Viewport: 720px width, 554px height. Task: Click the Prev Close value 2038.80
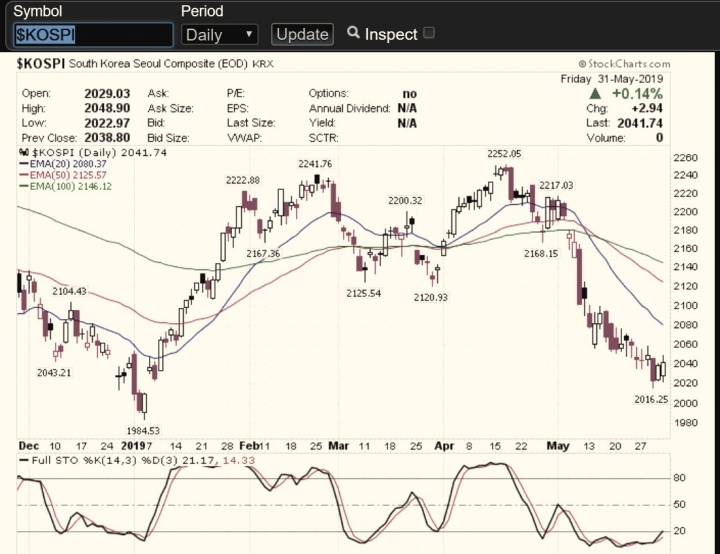tap(107, 138)
